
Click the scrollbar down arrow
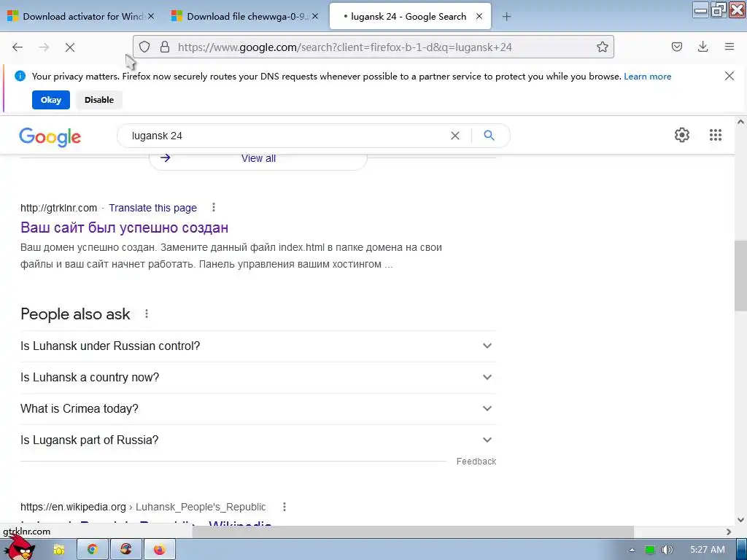740,520
